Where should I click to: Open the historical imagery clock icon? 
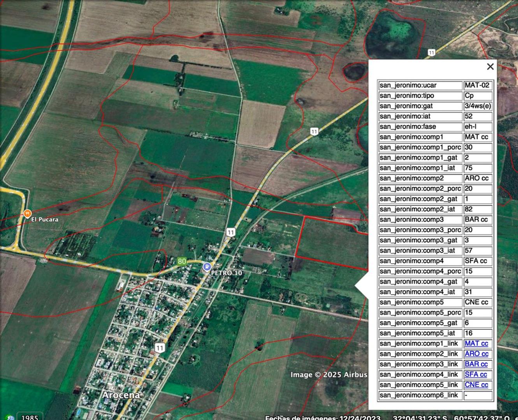10,418
